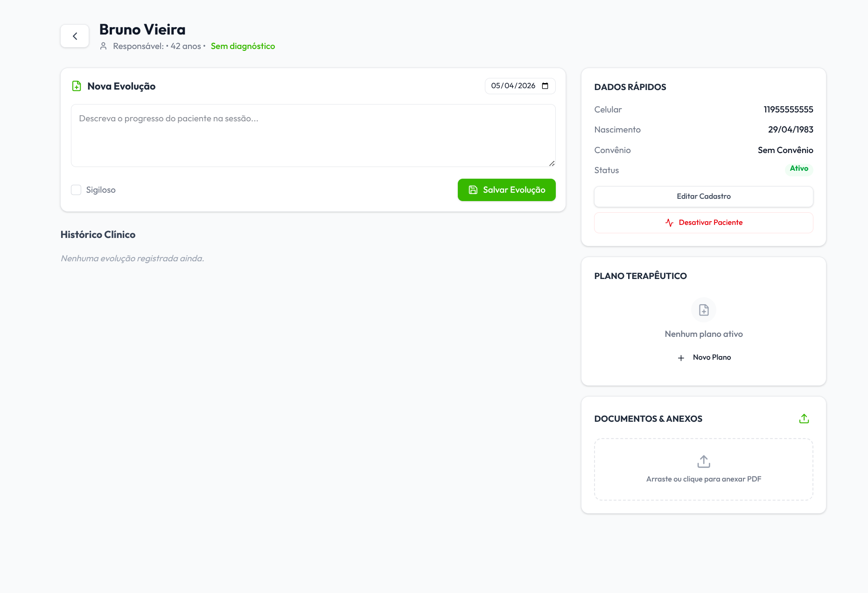Open Editar Cadastro
Viewport: 868px width, 593px height.
click(x=703, y=196)
